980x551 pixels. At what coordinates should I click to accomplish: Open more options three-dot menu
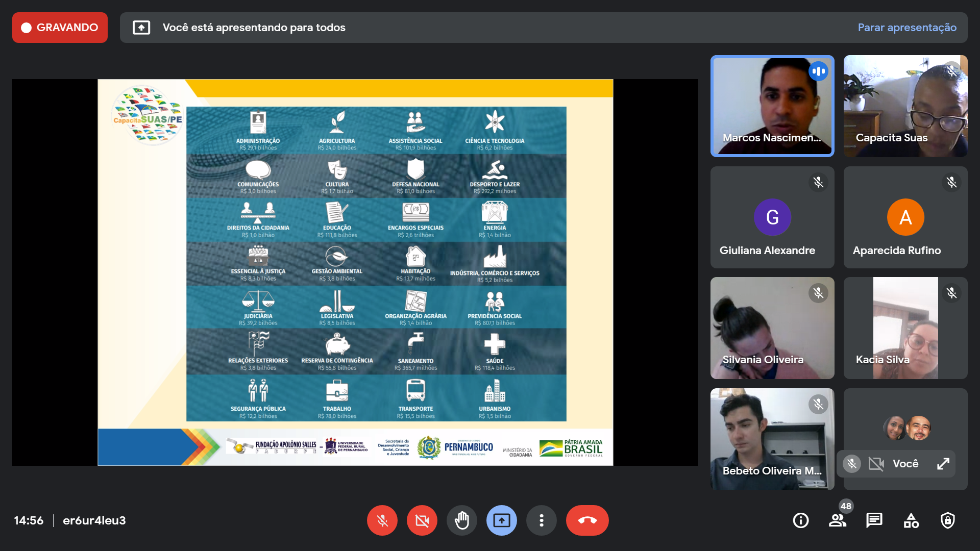point(541,520)
